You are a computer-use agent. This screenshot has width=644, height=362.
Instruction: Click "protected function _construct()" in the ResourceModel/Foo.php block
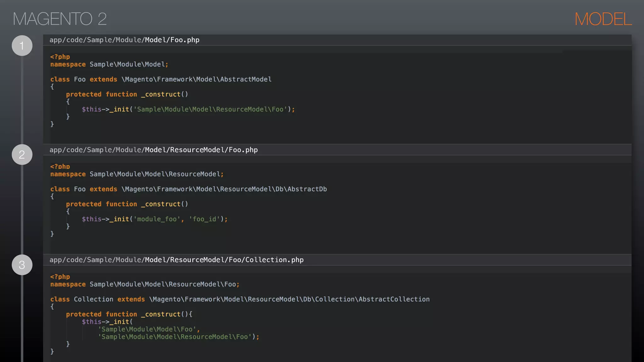[127, 204]
